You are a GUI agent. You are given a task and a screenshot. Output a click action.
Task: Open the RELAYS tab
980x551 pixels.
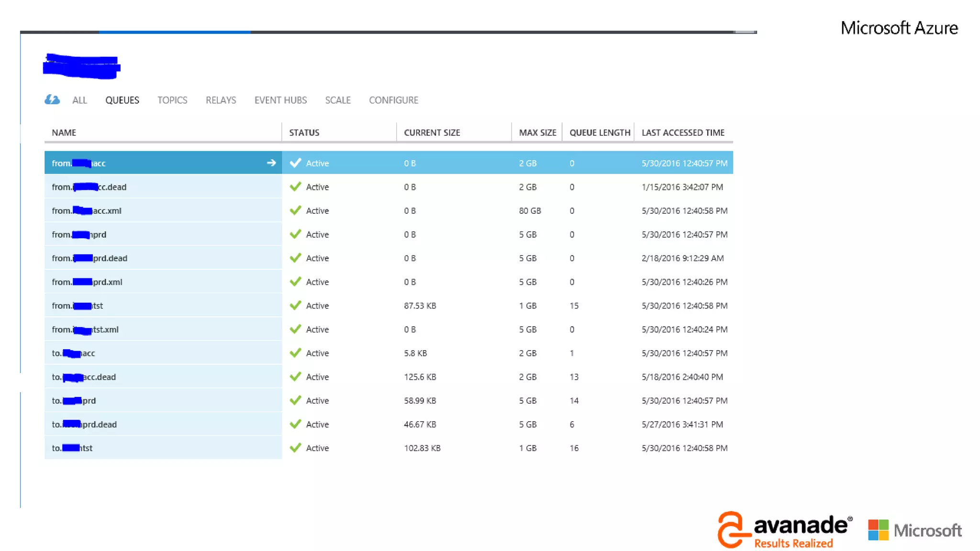tap(221, 100)
